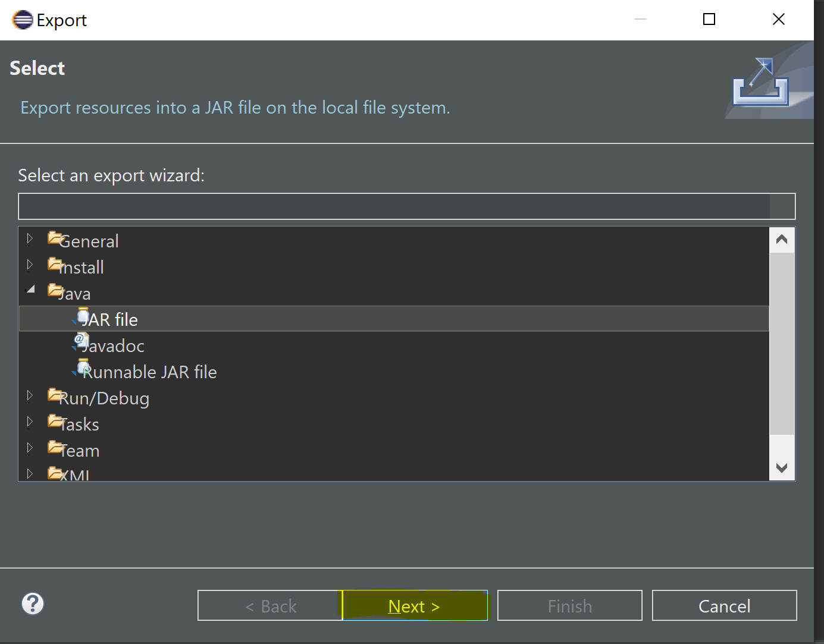The height and width of the screenshot is (644, 824).
Task: Click the Runnable JAR file icon
Action: tap(83, 367)
